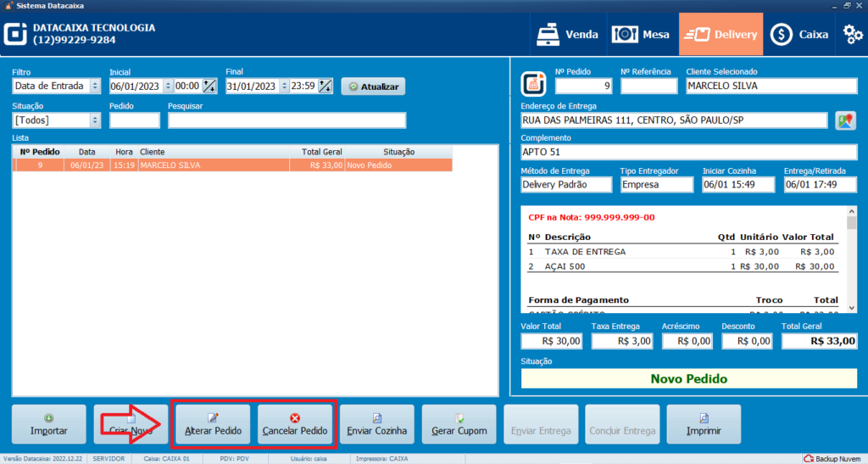The width and height of the screenshot is (868, 464).
Task: Click receipt scrollbar down arrow
Action: tap(851, 308)
